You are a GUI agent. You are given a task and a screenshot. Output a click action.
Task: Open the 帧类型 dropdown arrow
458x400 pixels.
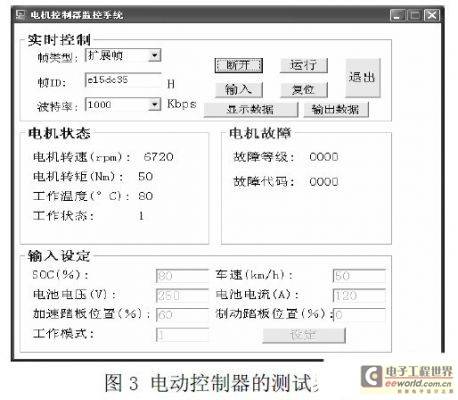pos(154,55)
